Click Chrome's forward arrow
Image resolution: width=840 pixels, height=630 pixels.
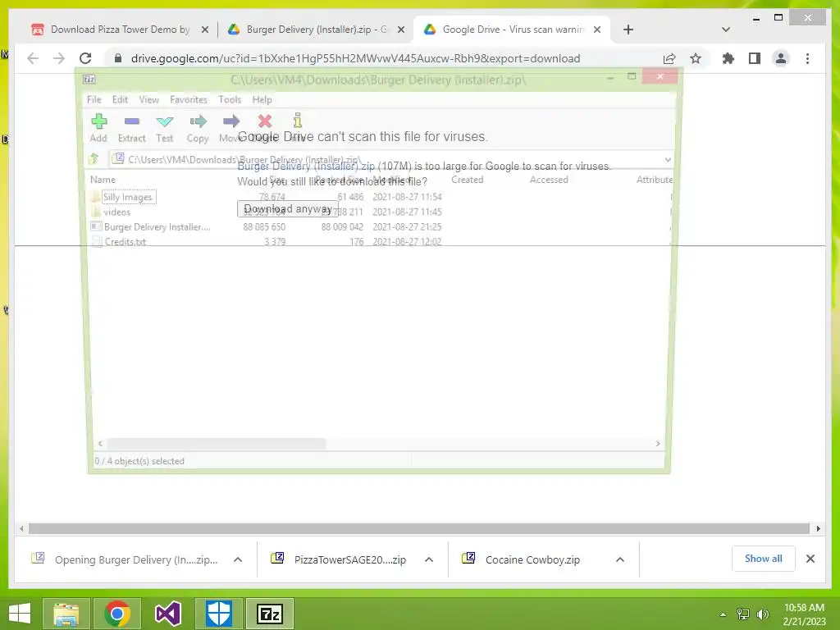coord(59,58)
